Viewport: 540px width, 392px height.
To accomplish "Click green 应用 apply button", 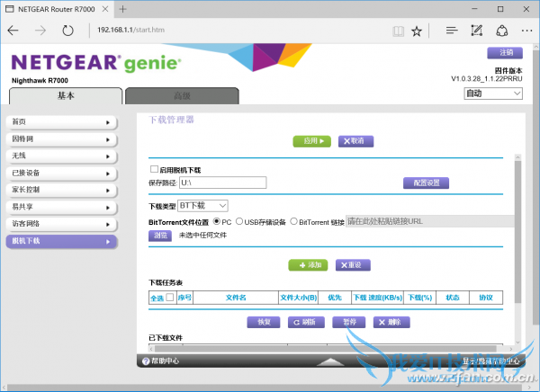I will tap(312, 141).
